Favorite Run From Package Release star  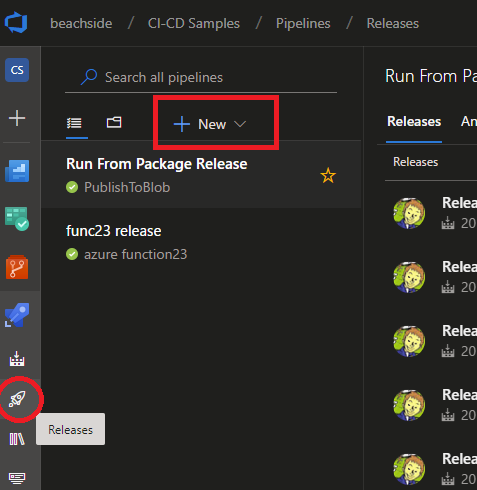[328, 175]
